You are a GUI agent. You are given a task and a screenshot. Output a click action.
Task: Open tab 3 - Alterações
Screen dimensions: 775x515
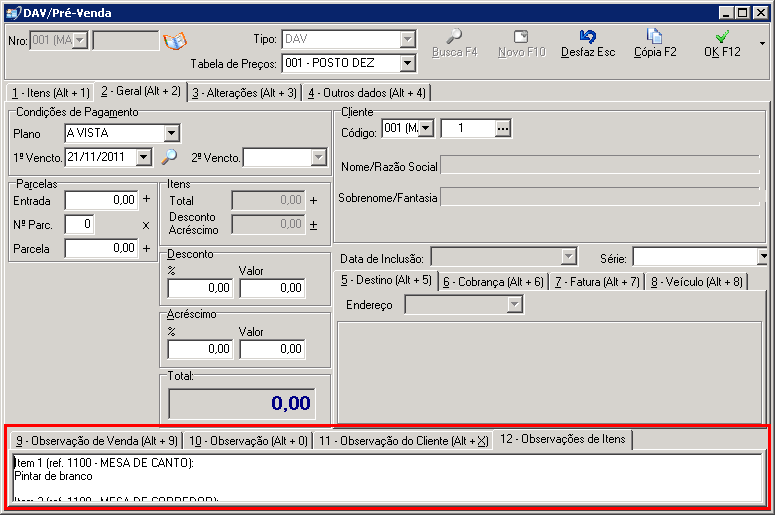click(x=245, y=93)
